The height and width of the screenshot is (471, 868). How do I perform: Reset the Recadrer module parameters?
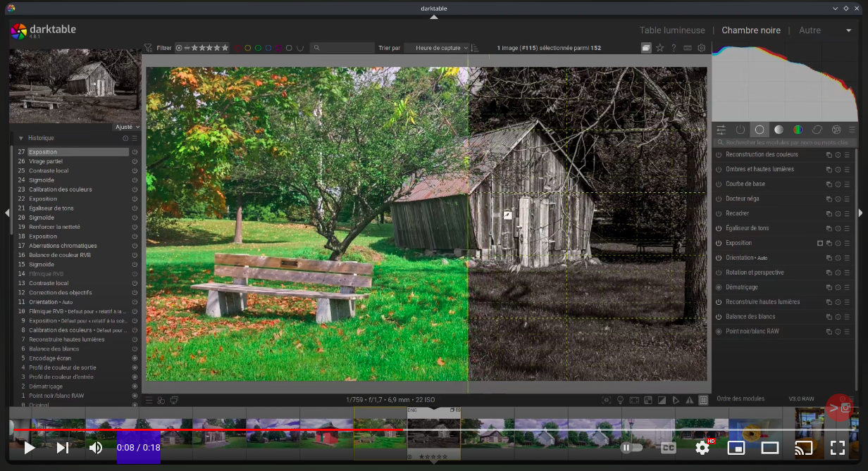838,213
